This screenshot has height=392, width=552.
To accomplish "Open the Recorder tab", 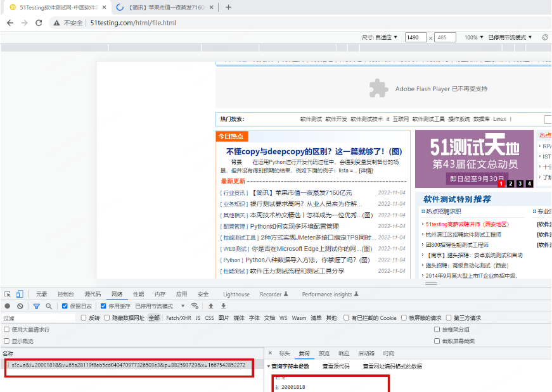I will (x=274, y=294).
